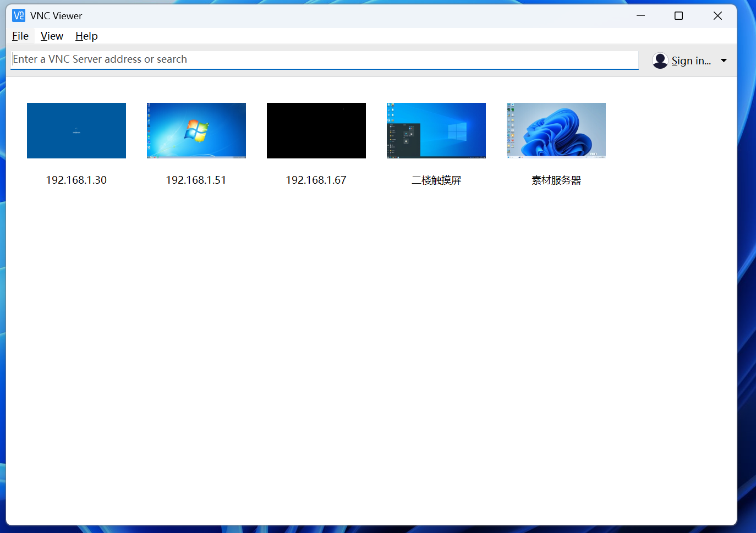Maximize the VNC Viewer window

(x=679, y=15)
